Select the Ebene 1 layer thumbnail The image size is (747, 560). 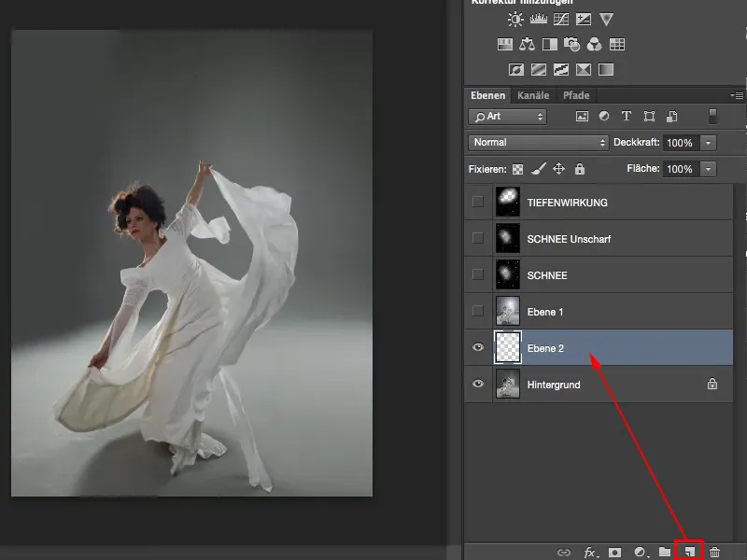pyautogui.click(x=509, y=311)
